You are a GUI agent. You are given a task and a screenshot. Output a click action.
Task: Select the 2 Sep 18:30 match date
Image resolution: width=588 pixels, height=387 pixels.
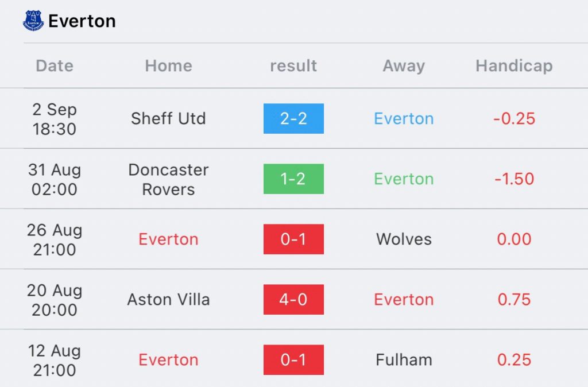(55, 119)
